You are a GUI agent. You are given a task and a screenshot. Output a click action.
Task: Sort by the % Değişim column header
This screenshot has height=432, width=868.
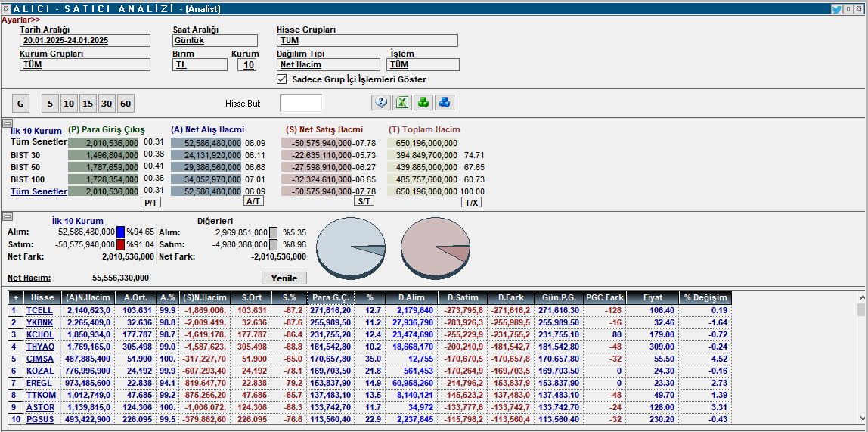coord(705,297)
